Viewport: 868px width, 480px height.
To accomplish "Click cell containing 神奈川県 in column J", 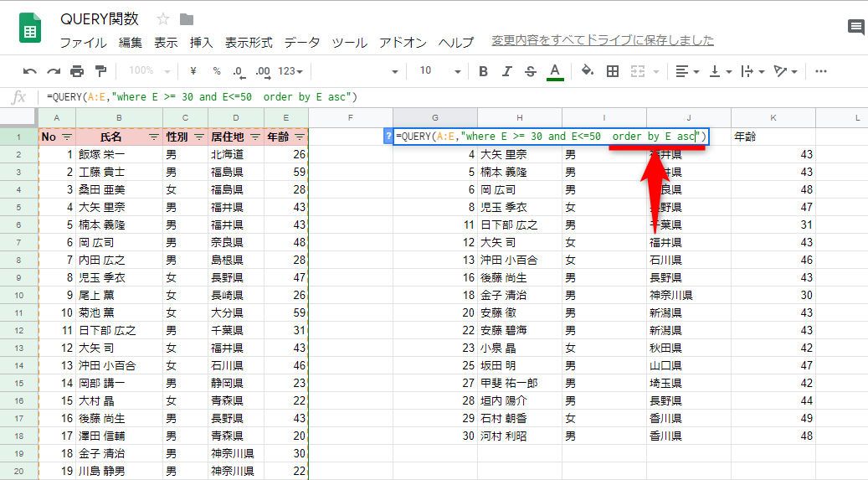I will [x=689, y=296].
